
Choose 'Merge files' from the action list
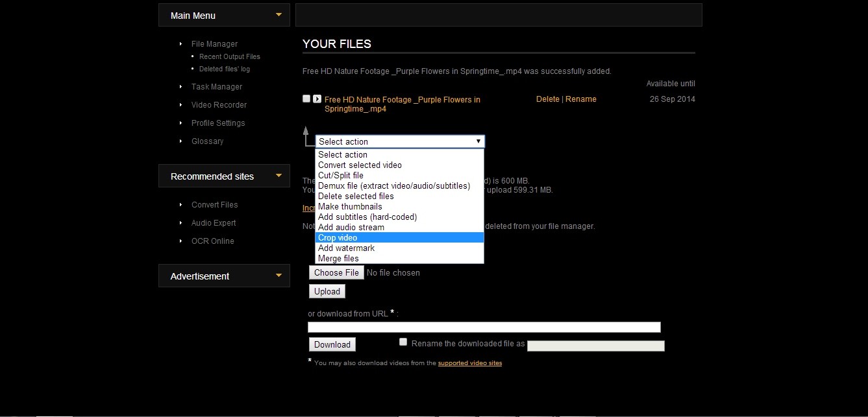click(338, 259)
